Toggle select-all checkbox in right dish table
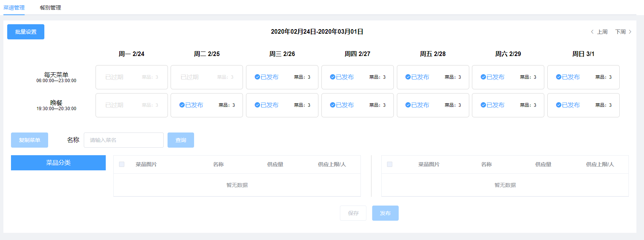644x240 pixels. (390, 164)
